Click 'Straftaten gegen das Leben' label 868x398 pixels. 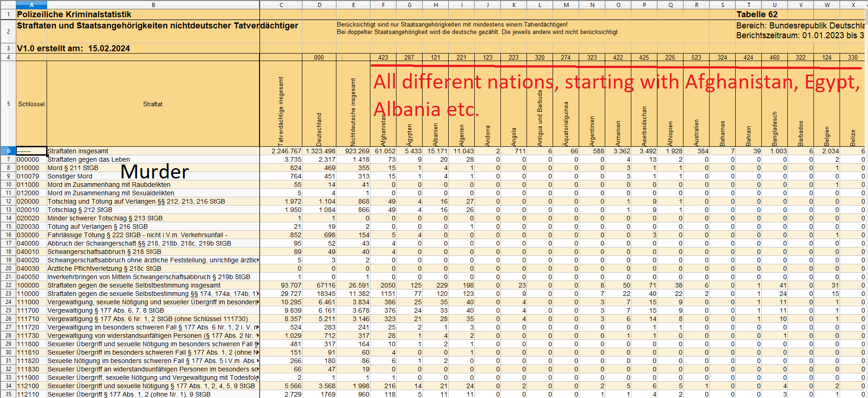[89, 159]
